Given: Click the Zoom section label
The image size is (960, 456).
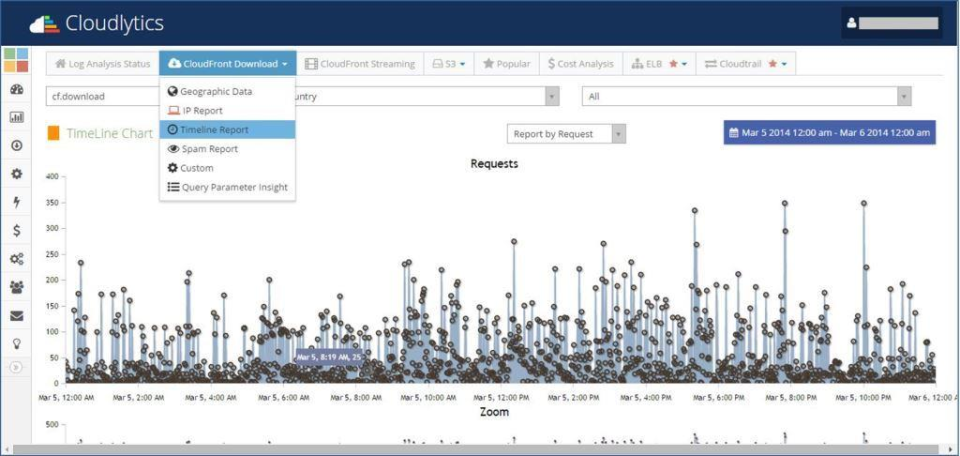Looking at the screenshot, I should pos(495,412).
